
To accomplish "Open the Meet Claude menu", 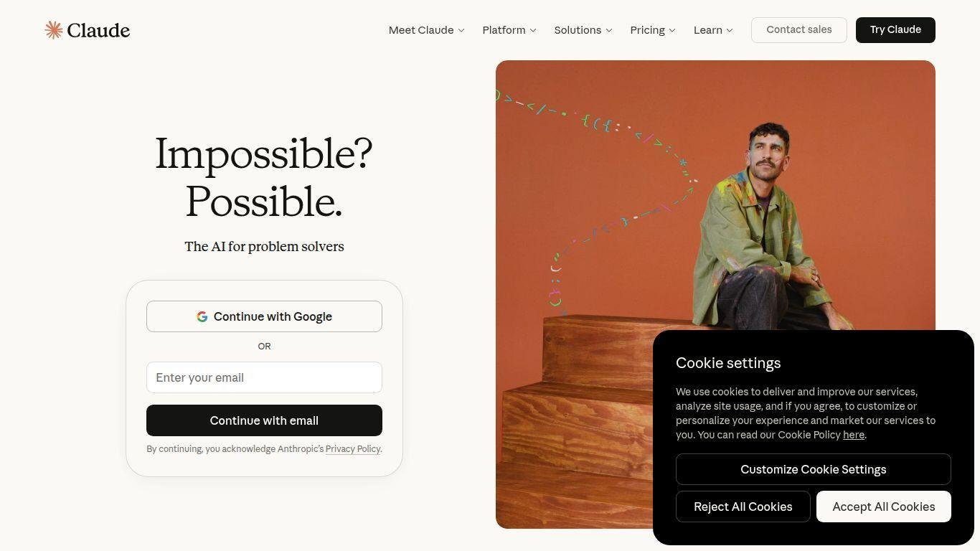I will coord(427,30).
